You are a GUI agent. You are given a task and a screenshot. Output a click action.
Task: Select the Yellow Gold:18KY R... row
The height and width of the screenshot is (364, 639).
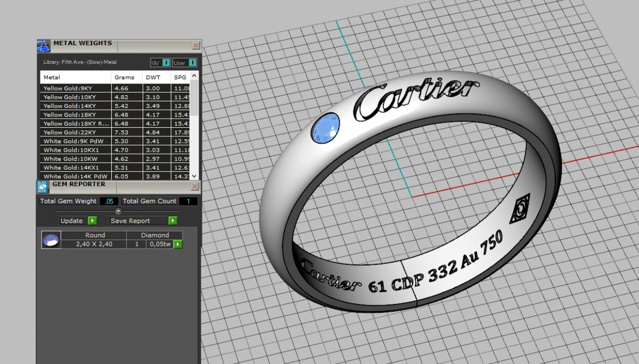(x=116, y=123)
